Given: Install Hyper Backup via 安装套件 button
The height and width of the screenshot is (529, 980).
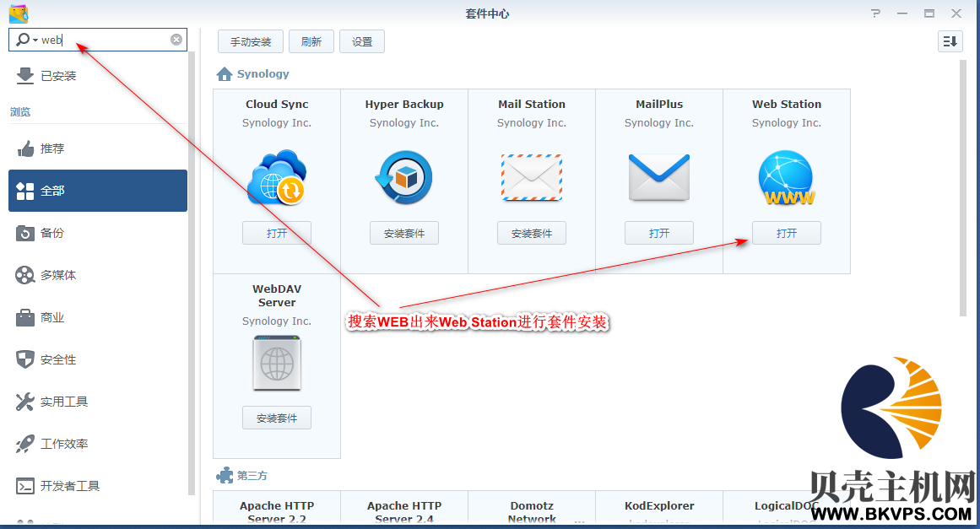Looking at the screenshot, I should (404, 233).
